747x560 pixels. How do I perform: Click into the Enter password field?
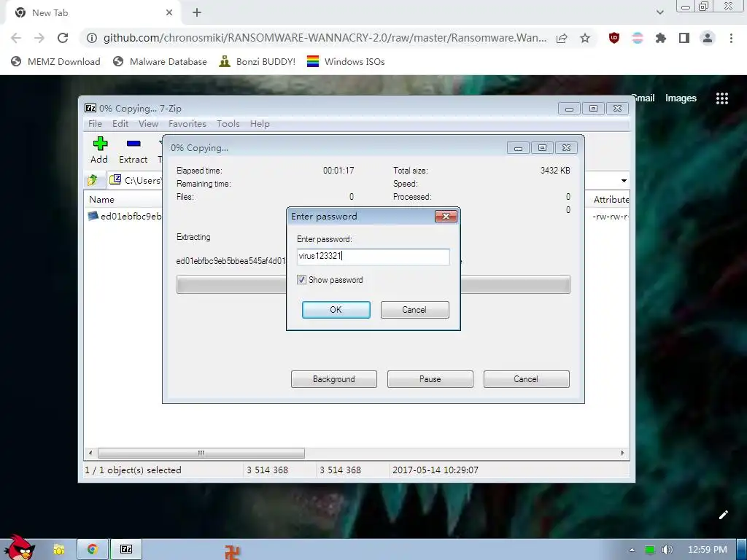(x=373, y=256)
